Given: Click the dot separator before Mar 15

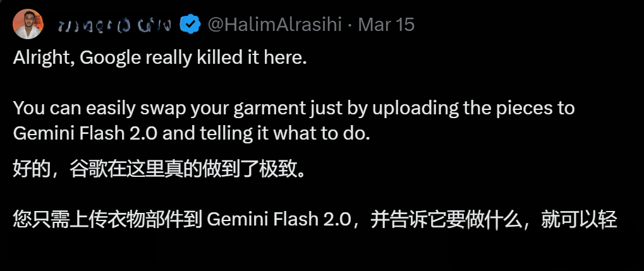Looking at the screenshot, I should [350, 25].
